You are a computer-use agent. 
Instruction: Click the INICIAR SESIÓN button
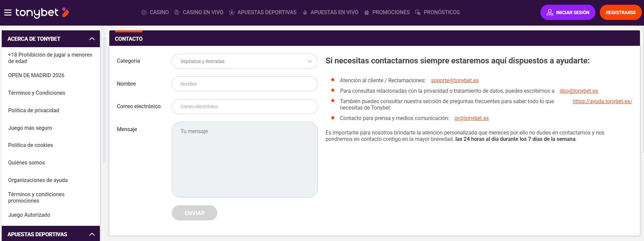pos(568,12)
